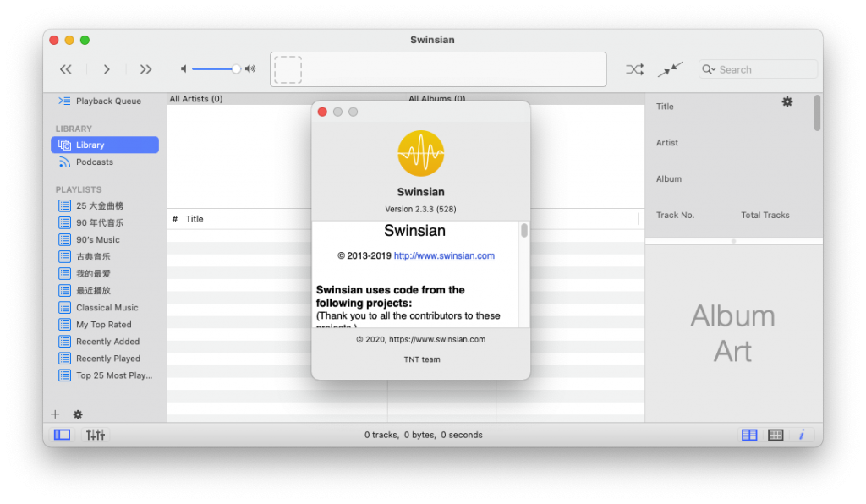Viewport: 866px width, 504px height.
Task: Click the Album Art drop area
Action: pos(733,333)
